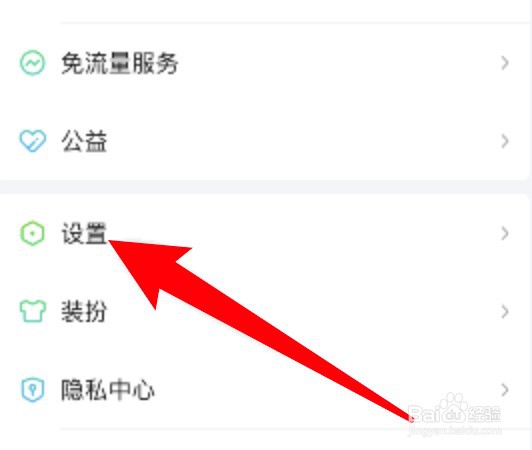Click the 设置 hexagon gear icon

tap(32, 233)
